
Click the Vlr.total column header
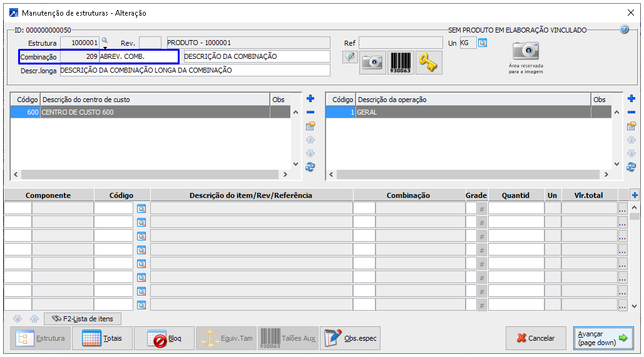point(588,195)
